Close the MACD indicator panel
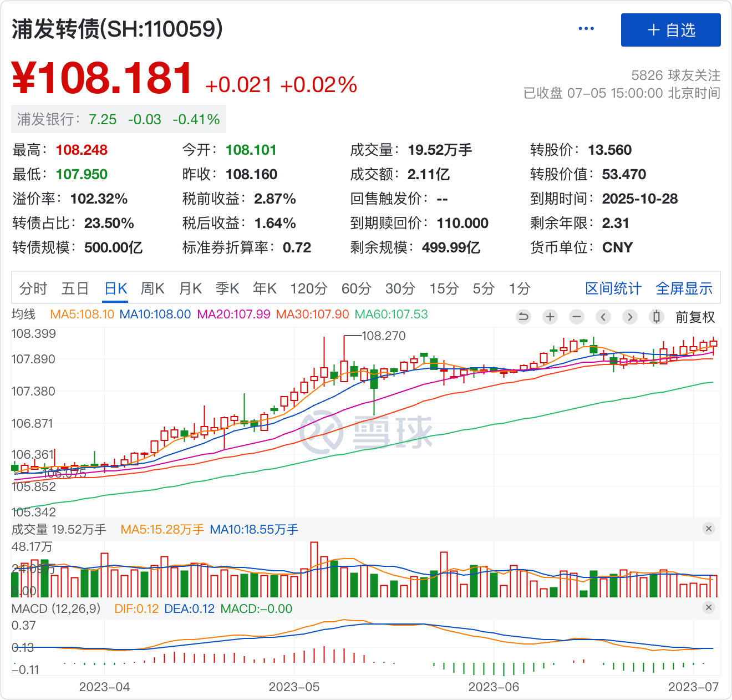This screenshot has height=700, width=732. click(x=709, y=607)
